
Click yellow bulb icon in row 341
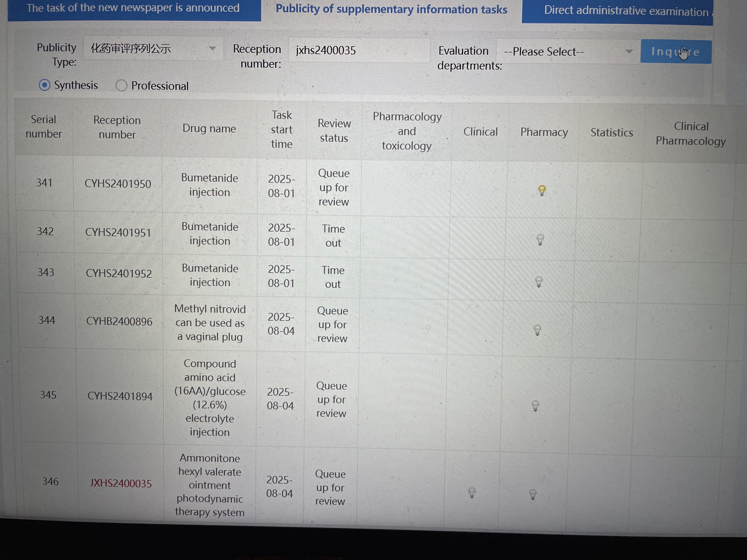click(x=542, y=191)
